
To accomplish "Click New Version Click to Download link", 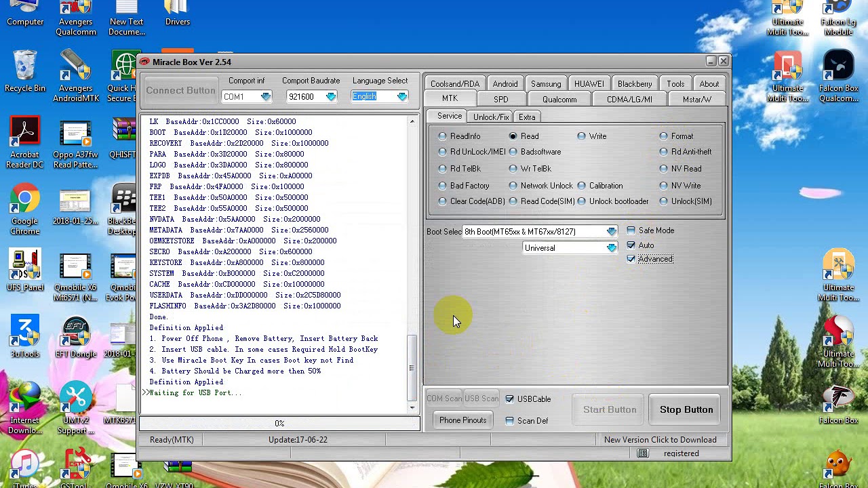I will 660,440.
